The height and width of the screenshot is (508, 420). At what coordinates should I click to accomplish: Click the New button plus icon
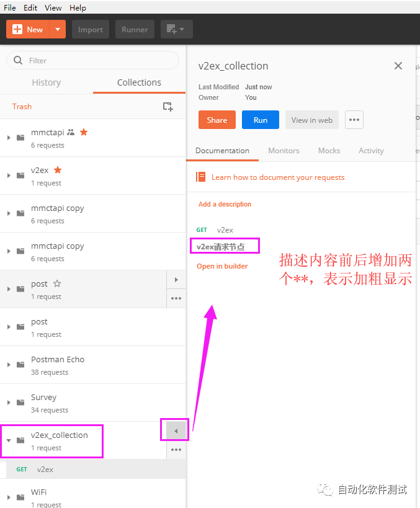17,29
